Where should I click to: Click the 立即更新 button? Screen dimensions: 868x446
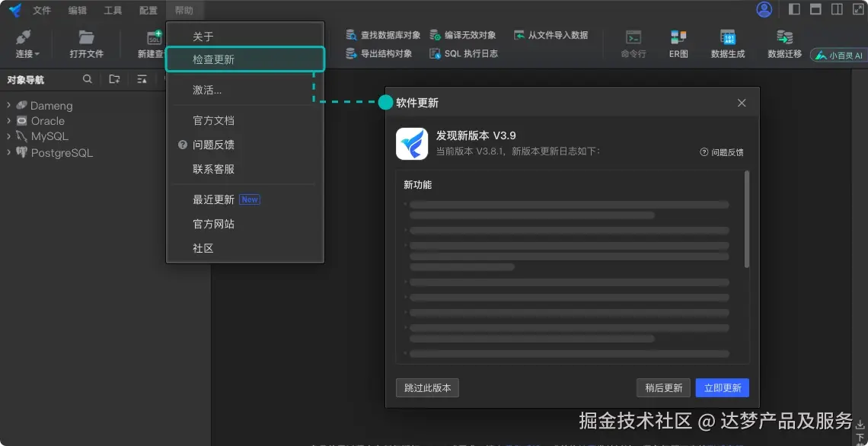coord(723,388)
